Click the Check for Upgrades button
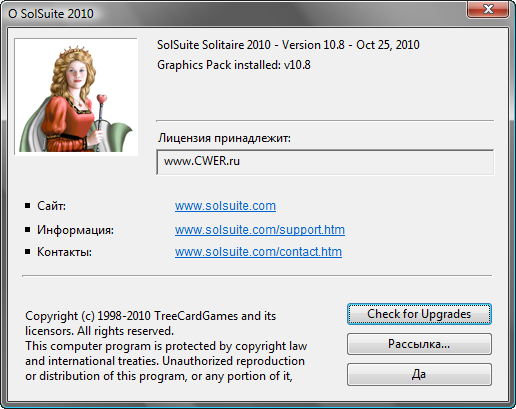 tap(419, 314)
